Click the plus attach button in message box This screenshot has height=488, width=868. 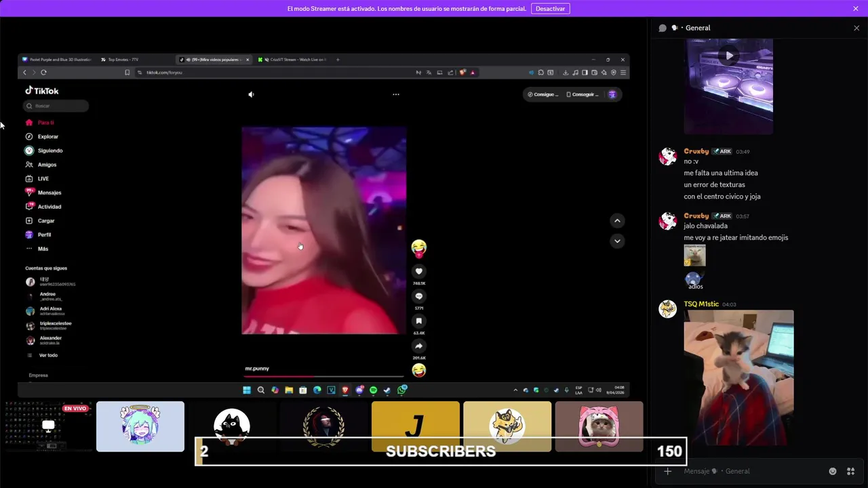(668, 471)
